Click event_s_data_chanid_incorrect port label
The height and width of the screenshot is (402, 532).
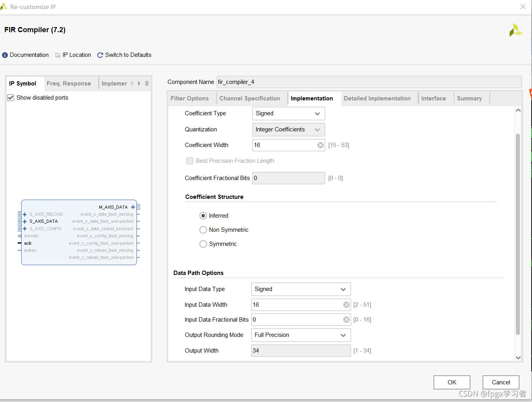pos(103,229)
